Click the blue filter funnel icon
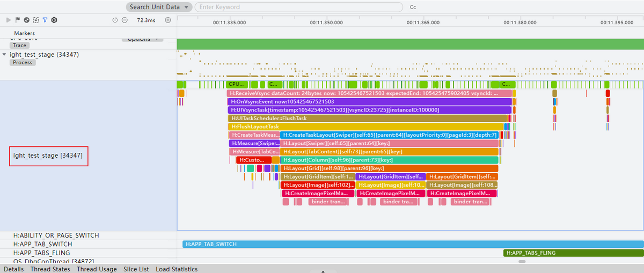 click(x=45, y=20)
